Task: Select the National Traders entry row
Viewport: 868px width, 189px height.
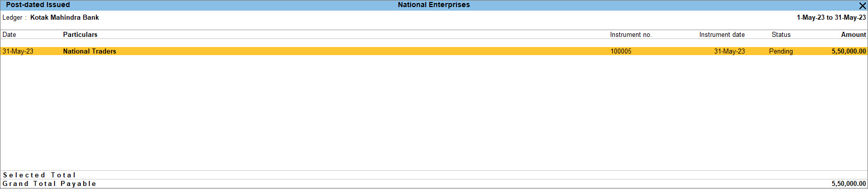Action: (x=434, y=51)
